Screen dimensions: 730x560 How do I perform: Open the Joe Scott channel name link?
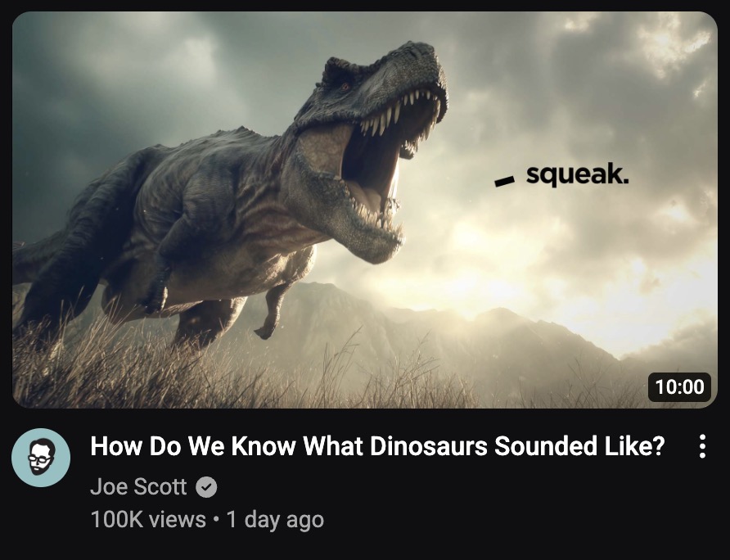[138, 487]
